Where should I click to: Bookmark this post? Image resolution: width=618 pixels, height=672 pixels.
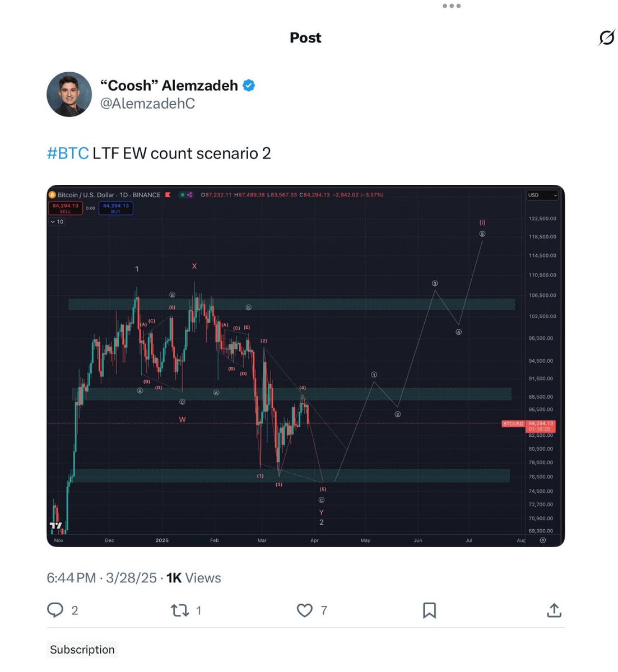coord(429,610)
